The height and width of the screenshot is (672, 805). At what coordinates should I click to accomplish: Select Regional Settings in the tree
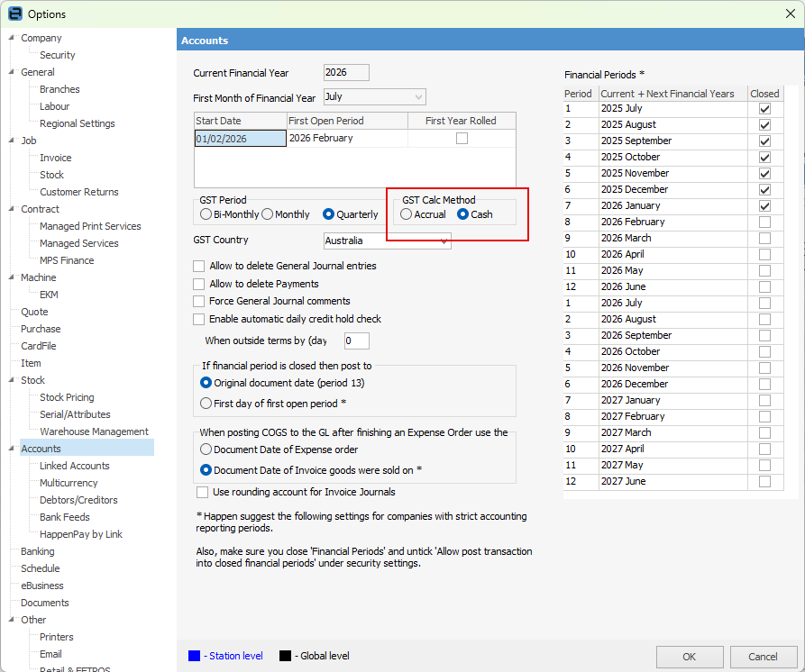(x=77, y=123)
